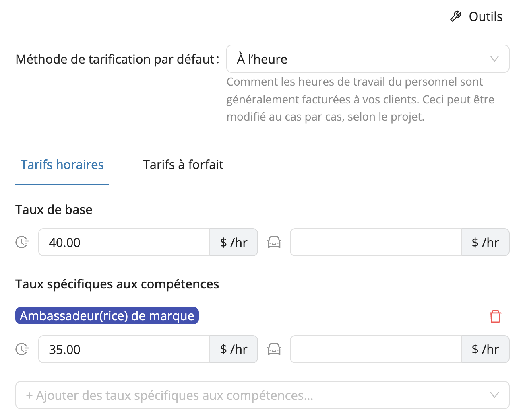Click the clock icon beside 35.00 rate
This screenshot has height=420, width=525.
click(x=22, y=349)
